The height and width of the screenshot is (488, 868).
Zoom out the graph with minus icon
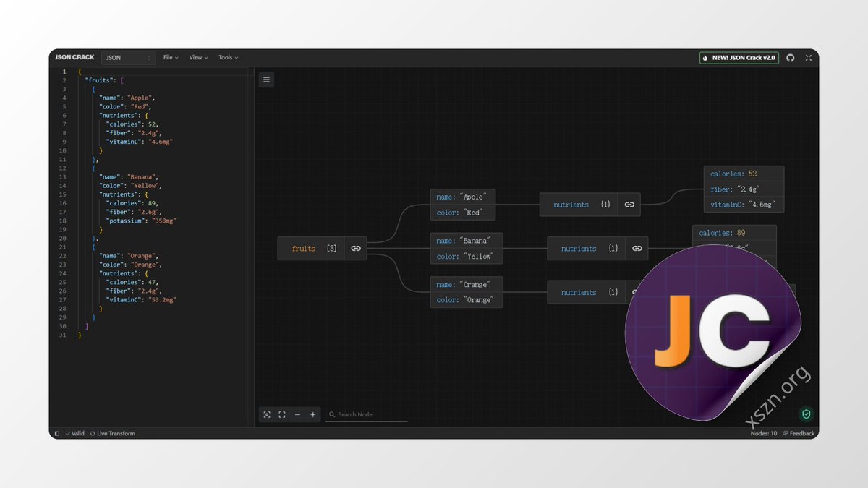pos(297,414)
